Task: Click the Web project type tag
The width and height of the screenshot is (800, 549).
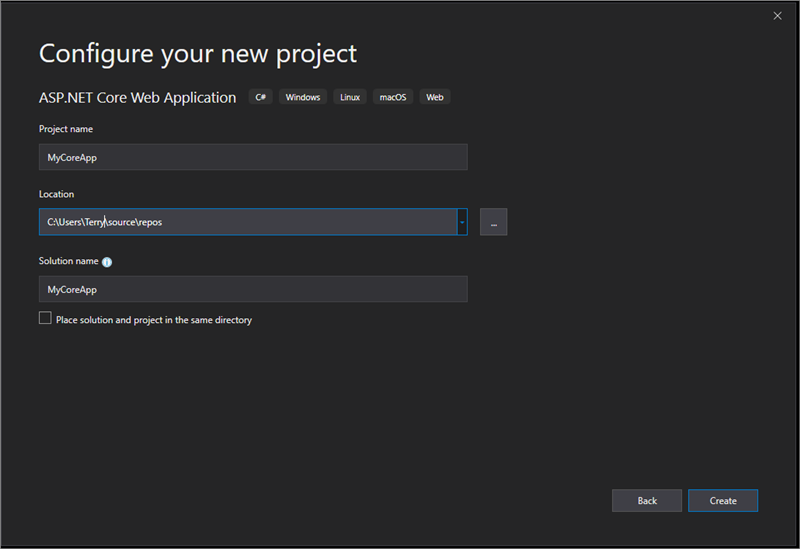Action: click(x=434, y=97)
